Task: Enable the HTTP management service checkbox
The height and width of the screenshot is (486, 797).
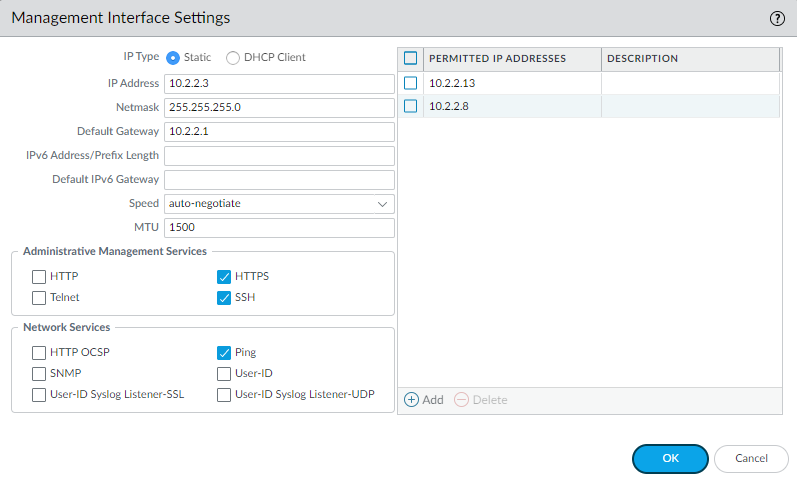Action: click(39, 277)
